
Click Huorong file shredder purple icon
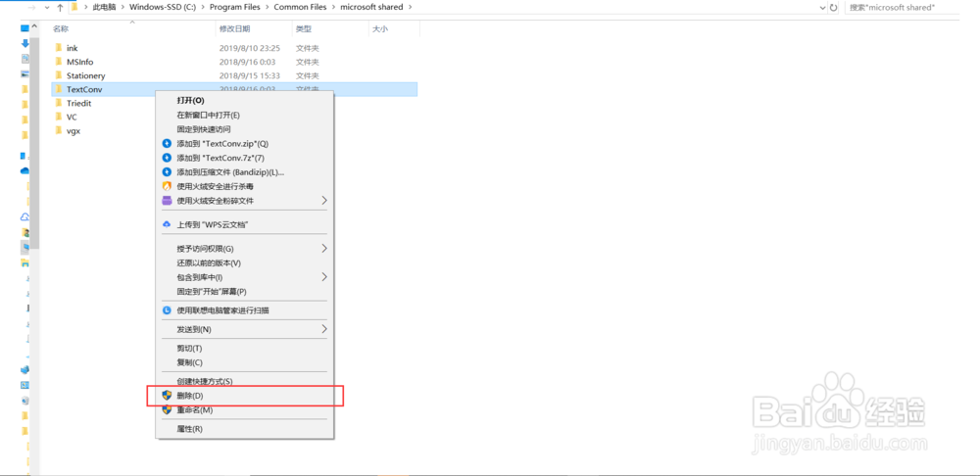(167, 201)
